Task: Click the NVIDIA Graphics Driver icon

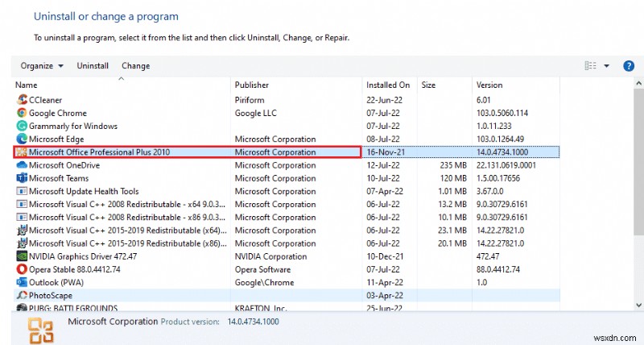Action: pos(22,256)
